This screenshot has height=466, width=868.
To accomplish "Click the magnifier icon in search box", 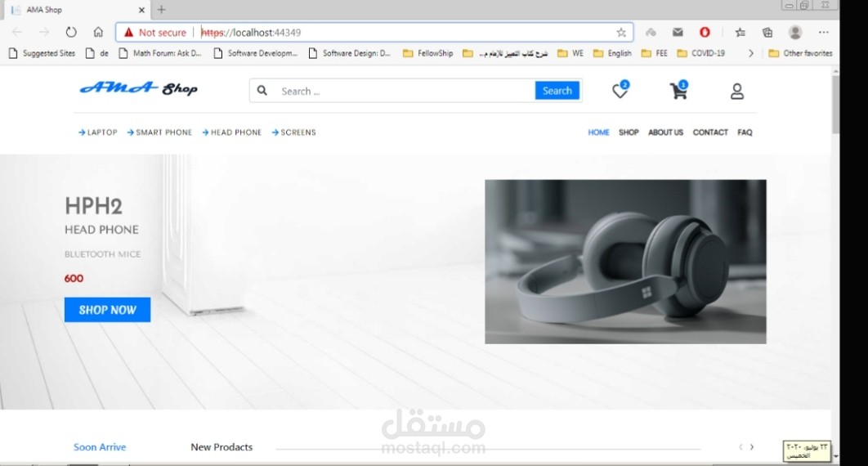I will tap(262, 91).
